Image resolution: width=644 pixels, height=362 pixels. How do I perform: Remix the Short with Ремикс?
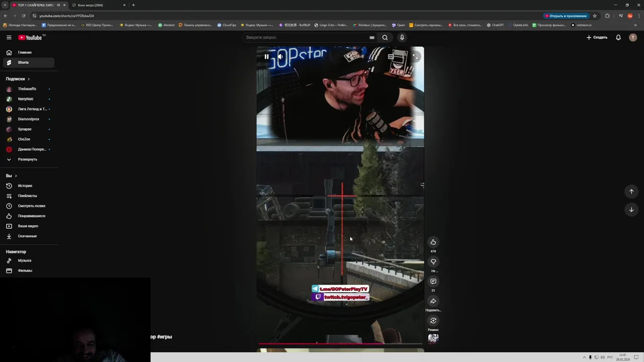coord(433,321)
